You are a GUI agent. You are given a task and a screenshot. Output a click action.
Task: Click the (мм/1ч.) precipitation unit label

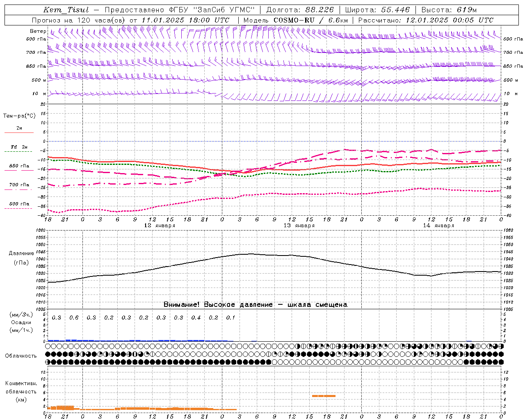(x=21, y=330)
